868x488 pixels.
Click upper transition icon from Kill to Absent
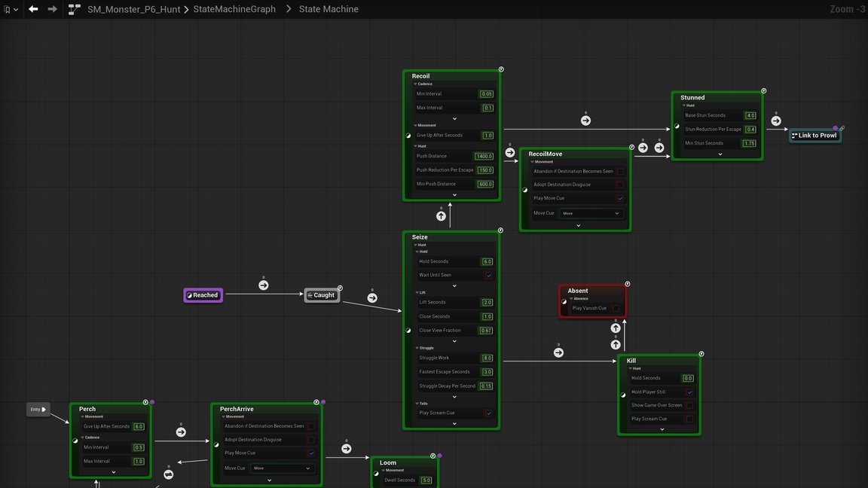pyautogui.click(x=616, y=328)
